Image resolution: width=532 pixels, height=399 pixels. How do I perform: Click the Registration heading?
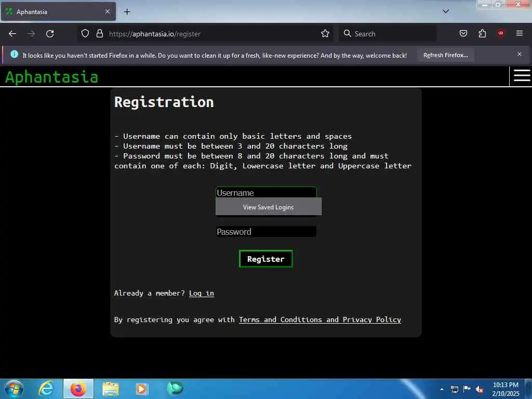164,102
